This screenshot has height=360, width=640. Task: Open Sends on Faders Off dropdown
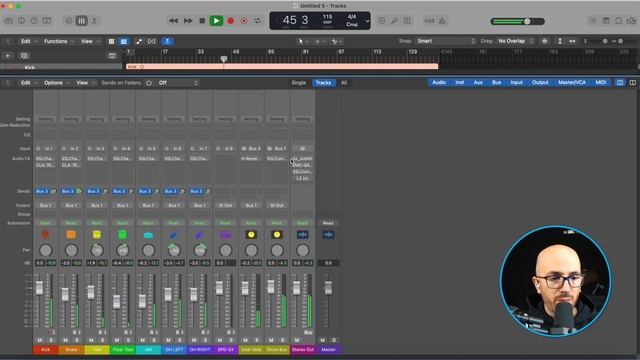point(178,83)
